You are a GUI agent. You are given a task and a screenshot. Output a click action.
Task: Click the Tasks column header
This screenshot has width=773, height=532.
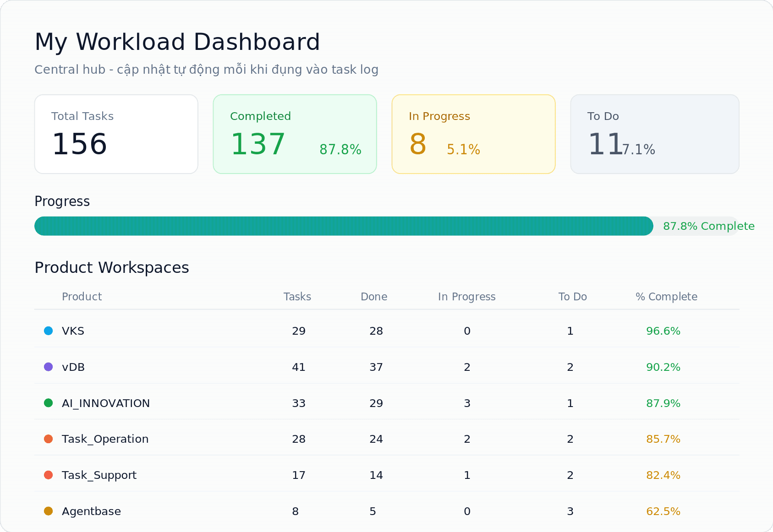click(x=297, y=297)
